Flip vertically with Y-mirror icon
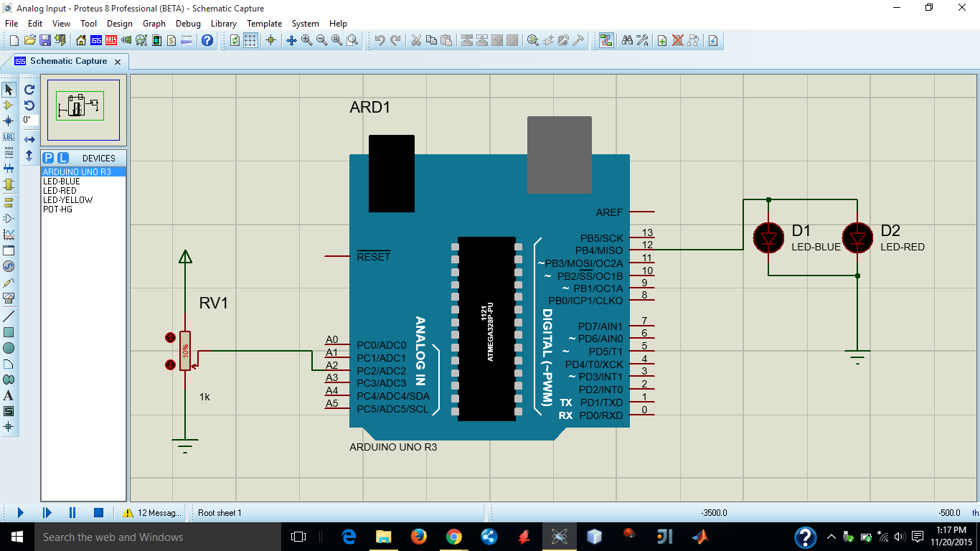Viewport: 980px width, 551px height. (x=29, y=155)
